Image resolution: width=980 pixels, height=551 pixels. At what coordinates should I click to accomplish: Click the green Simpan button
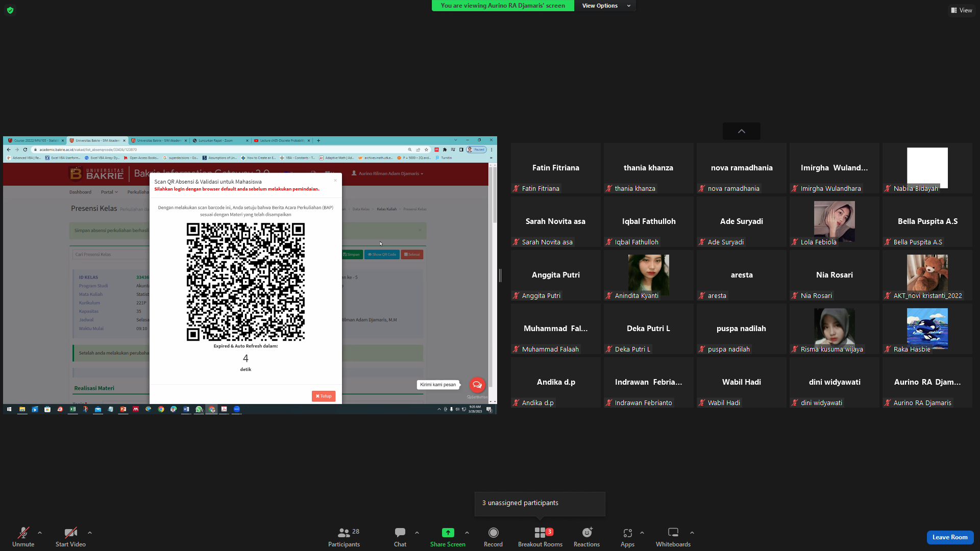(352, 254)
